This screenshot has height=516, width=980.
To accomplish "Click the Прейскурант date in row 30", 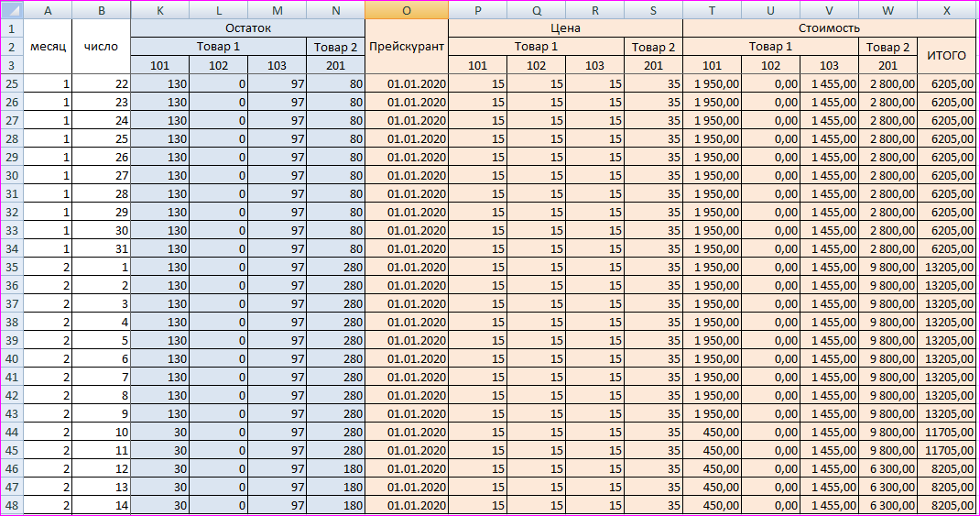I will click(406, 175).
